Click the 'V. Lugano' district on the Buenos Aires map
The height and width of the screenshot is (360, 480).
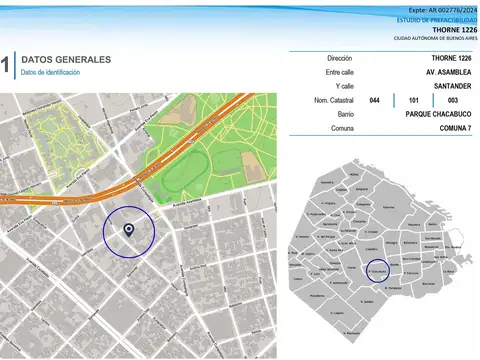coord(337,313)
